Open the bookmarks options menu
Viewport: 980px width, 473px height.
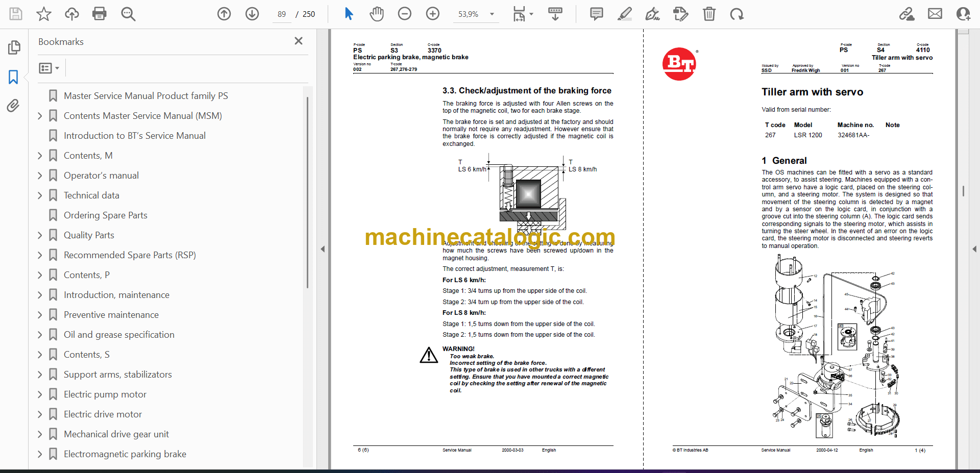pos(49,68)
